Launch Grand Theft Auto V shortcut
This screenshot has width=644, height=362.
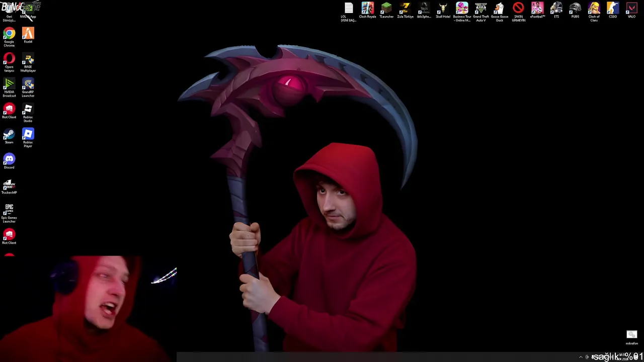point(481,11)
